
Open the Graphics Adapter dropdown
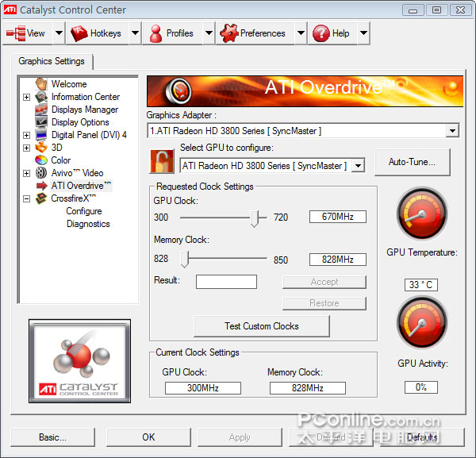(x=452, y=131)
